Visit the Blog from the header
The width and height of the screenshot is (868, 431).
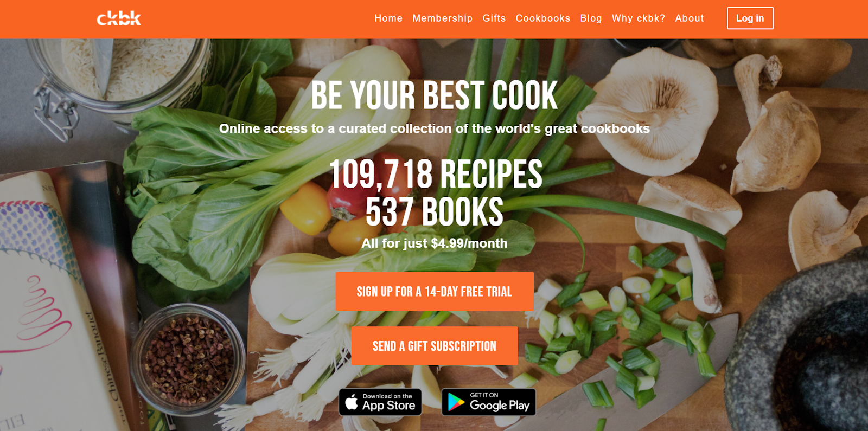point(591,18)
